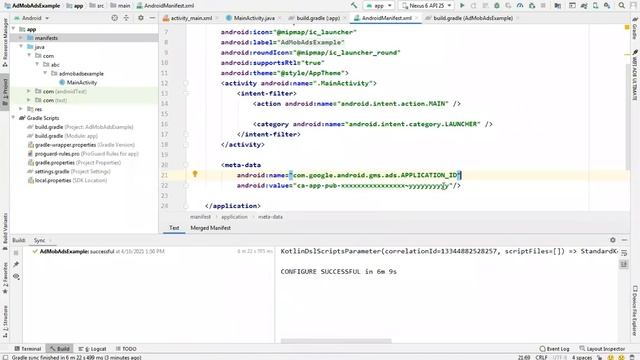Open the Resource Manager side panel
The height and width of the screenshot is (360, 640).
tap(5, 42)
